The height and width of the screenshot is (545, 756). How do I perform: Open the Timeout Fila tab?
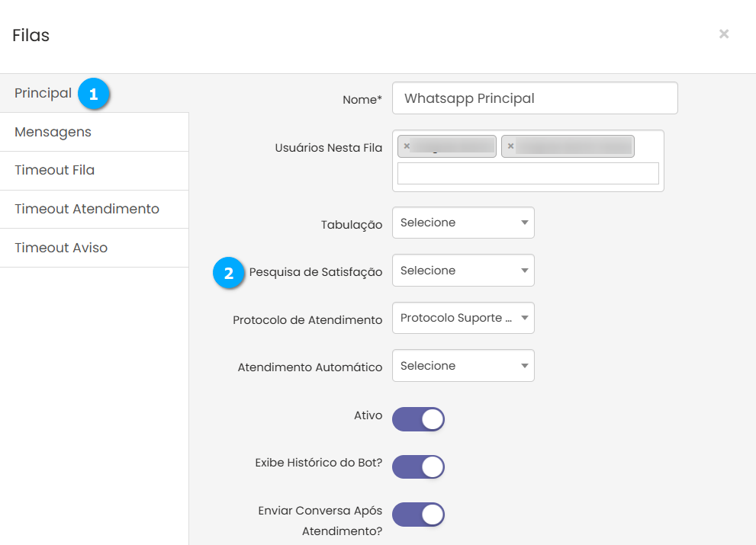click(x=55, y=170)
